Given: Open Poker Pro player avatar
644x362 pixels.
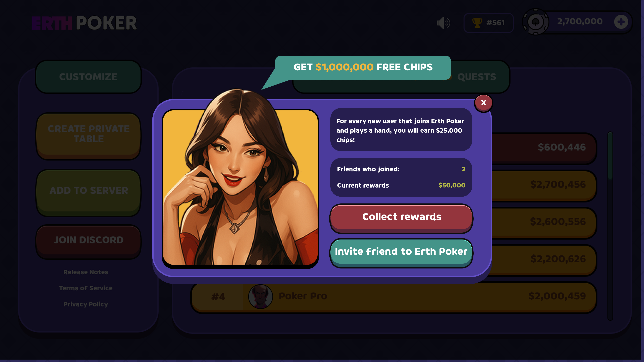Looking at the screenshot, I should tap(260, 296).
